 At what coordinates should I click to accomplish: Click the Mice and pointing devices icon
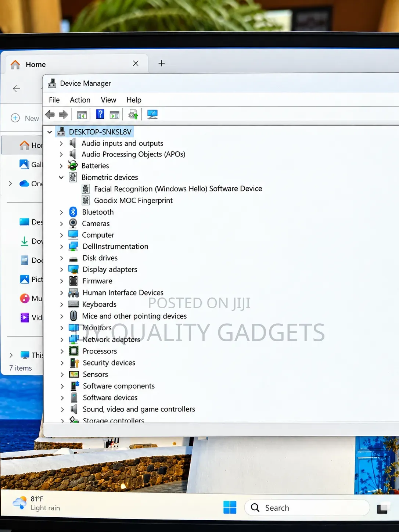[73, 316]
